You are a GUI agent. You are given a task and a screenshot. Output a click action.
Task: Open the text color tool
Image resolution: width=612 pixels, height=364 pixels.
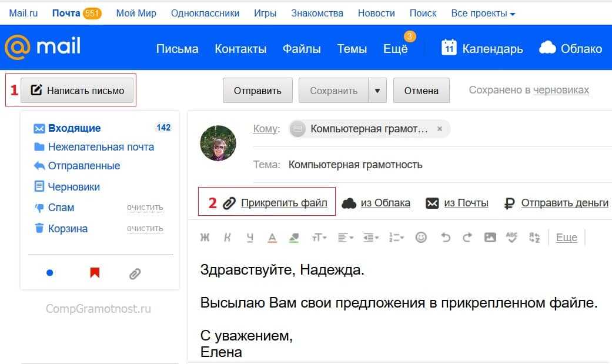click(x=272, y=238)
